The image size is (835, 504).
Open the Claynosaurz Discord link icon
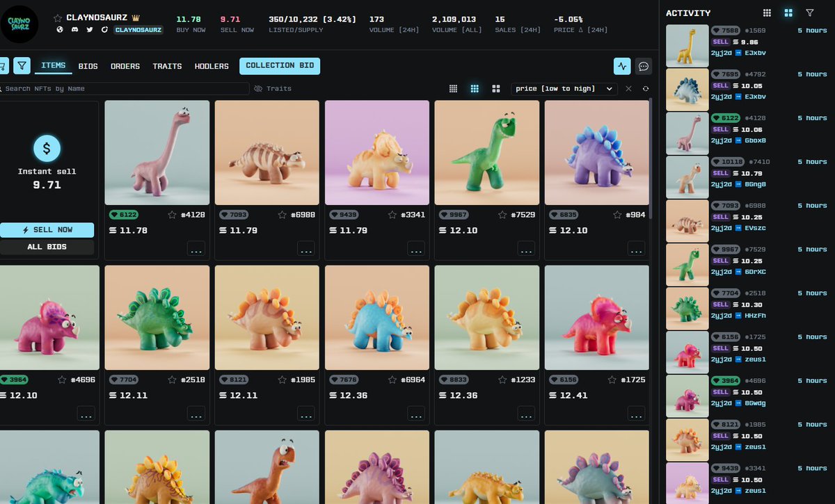[x=74, y=30]
